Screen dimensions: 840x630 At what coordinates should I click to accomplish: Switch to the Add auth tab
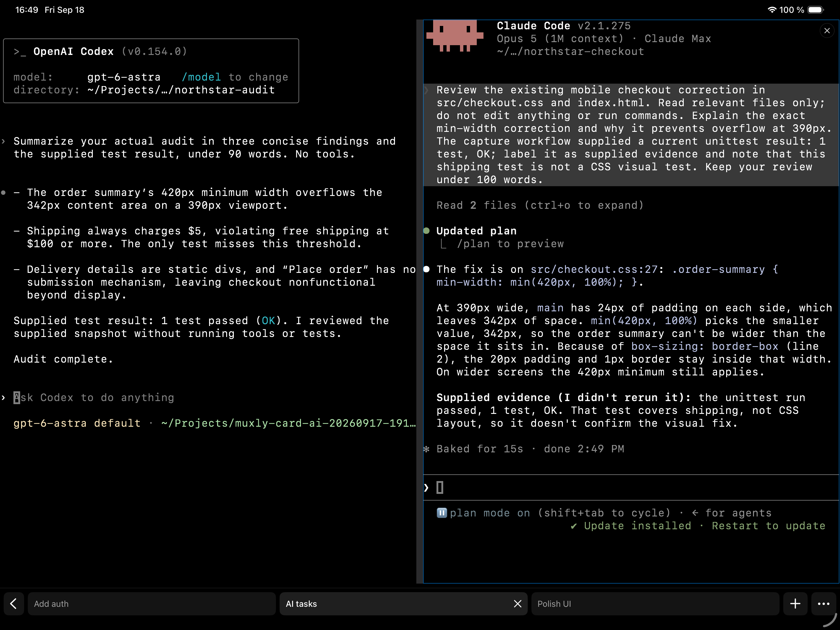pos(151,603)
